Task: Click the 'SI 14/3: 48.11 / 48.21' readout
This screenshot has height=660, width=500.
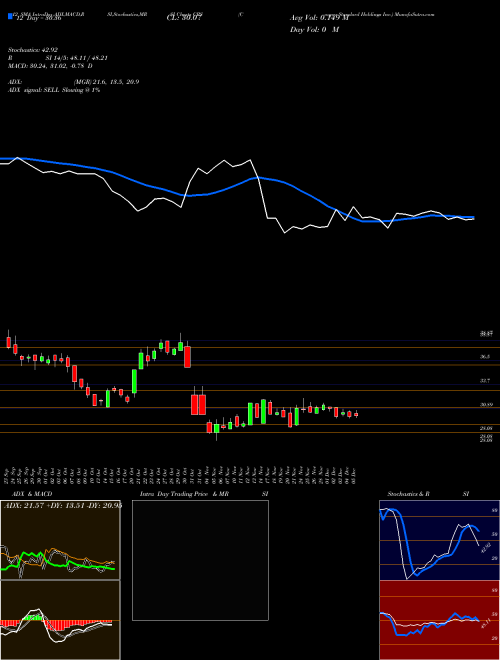Action: pyautogui.click(x=77, y=58)
